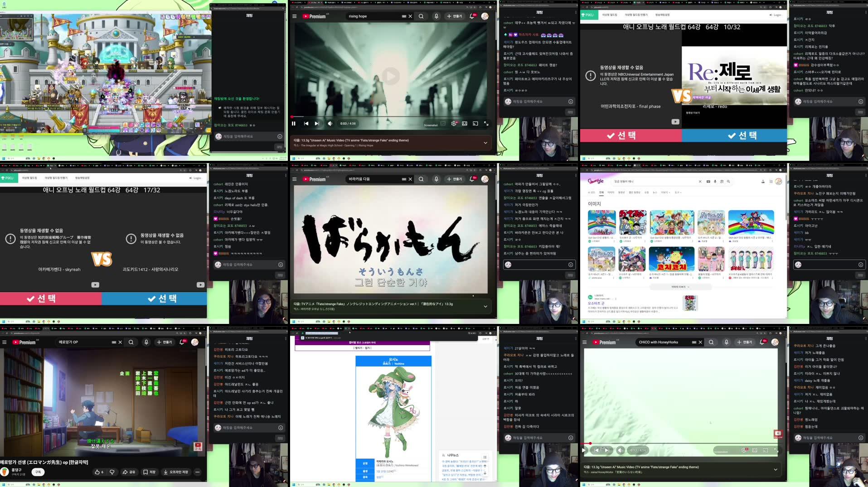The image size is (868, 487).
Task: Click the 만들기 create icon on YouTube
Action: [454, 15]
